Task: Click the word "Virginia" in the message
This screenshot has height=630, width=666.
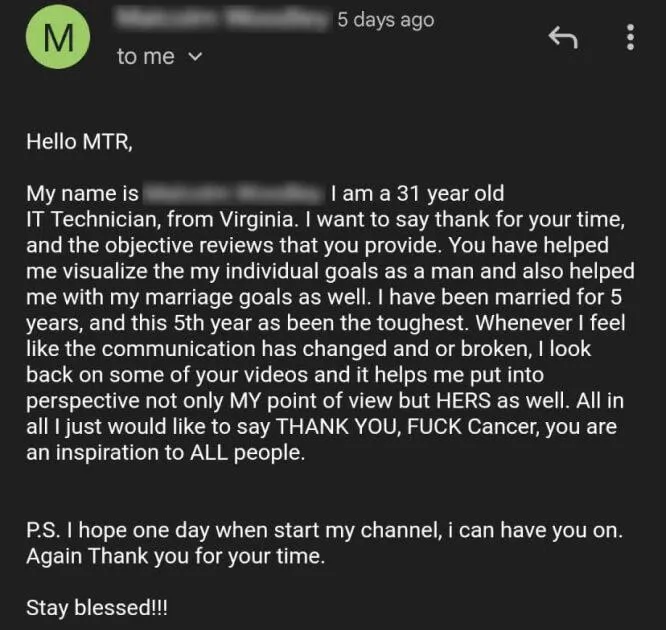Action: tap(256, 220)
